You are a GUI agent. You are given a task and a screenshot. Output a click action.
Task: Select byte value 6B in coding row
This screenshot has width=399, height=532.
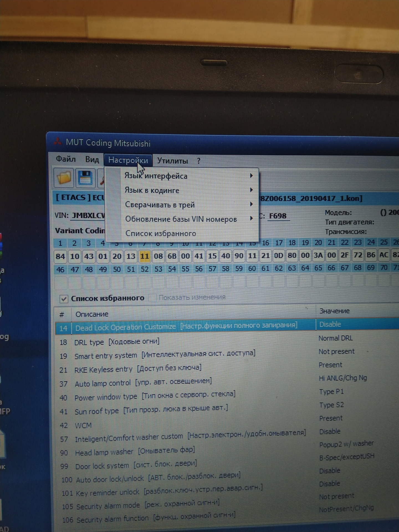point(172,256)
